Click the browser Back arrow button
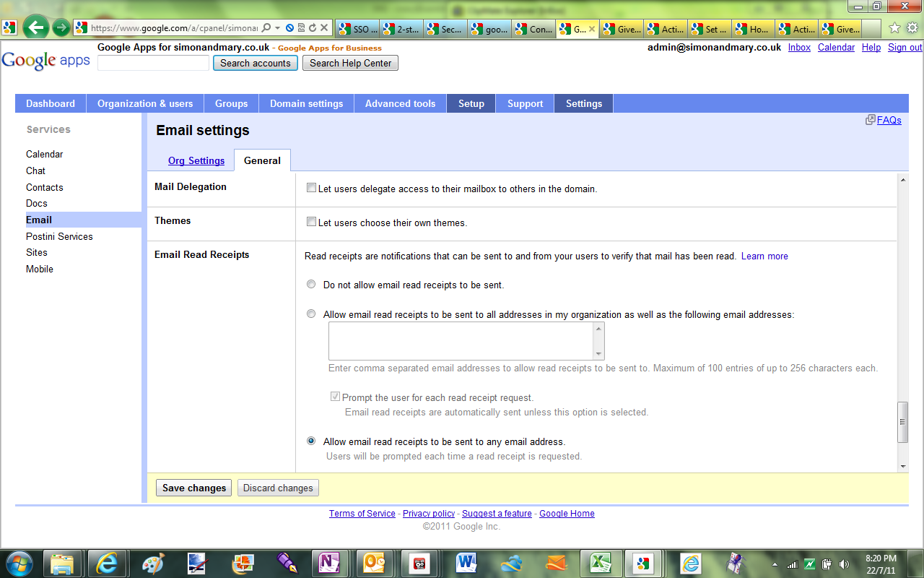The width and height of the screenshot is (924, 578). click(x=35, y=28)
